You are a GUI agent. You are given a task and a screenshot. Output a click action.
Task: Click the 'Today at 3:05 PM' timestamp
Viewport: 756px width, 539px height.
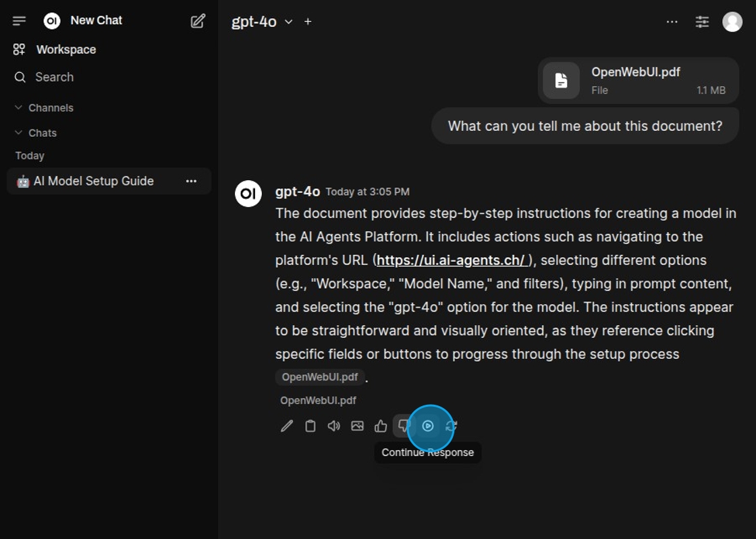[367, 192]
